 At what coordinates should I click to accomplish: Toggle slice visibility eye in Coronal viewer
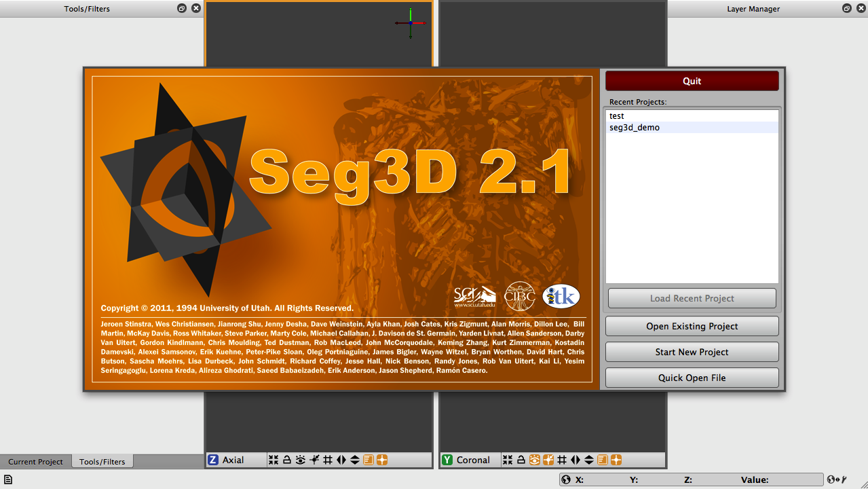click(x=535, y=460)
